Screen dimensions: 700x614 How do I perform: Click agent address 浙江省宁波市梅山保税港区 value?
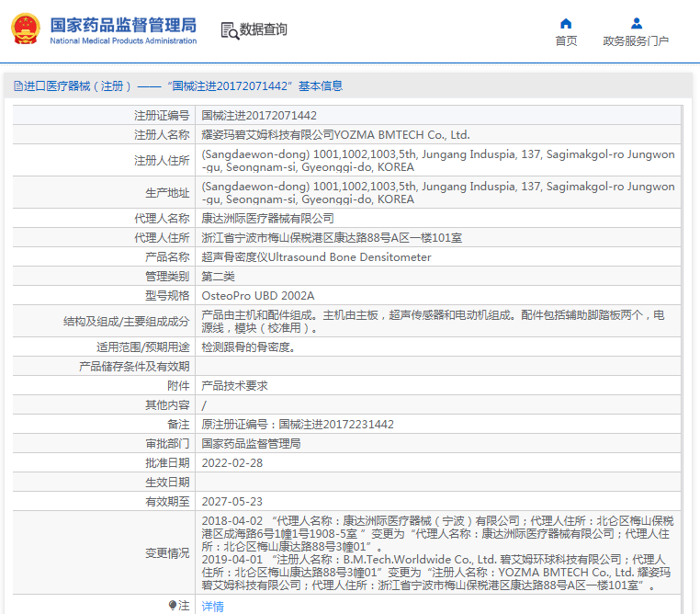(x=332, y=237)
